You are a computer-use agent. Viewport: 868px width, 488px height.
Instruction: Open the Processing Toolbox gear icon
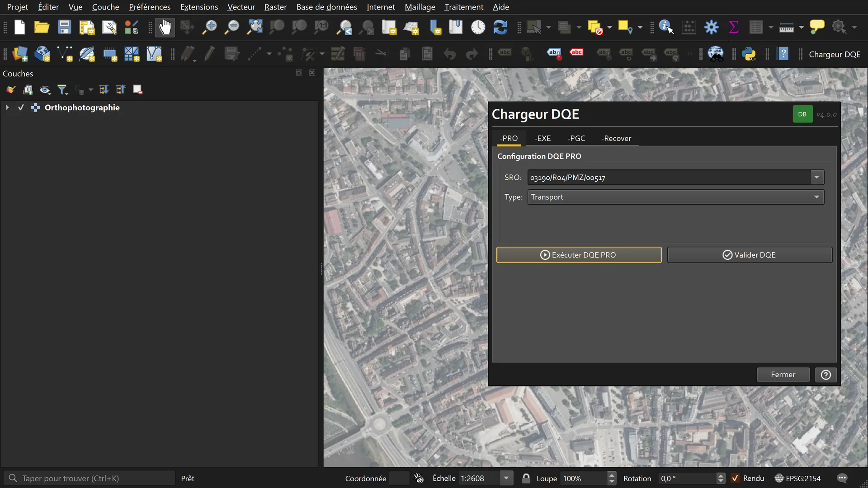tap(711, 27)
